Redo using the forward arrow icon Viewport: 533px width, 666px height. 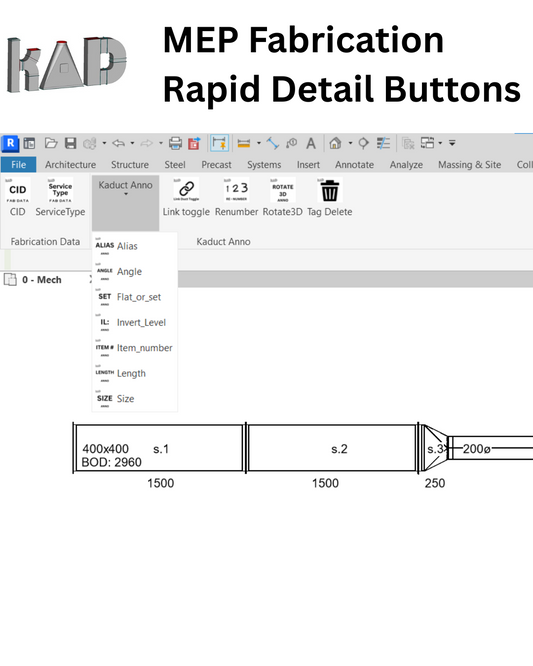point(147,143)
